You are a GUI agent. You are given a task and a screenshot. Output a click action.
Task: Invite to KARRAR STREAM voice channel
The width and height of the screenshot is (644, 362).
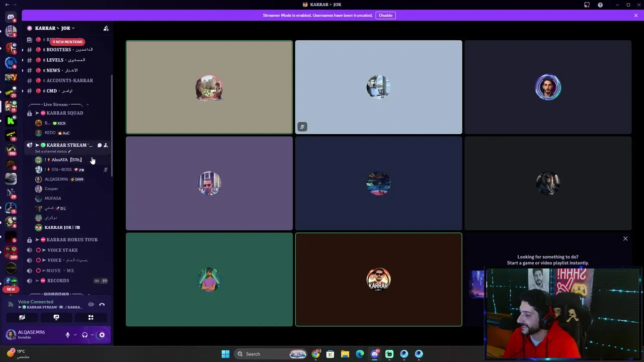coord(106,145)
